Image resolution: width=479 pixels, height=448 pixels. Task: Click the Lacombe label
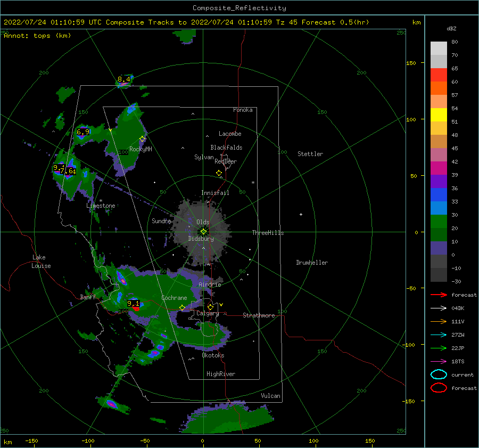click(x=230, y=134)
